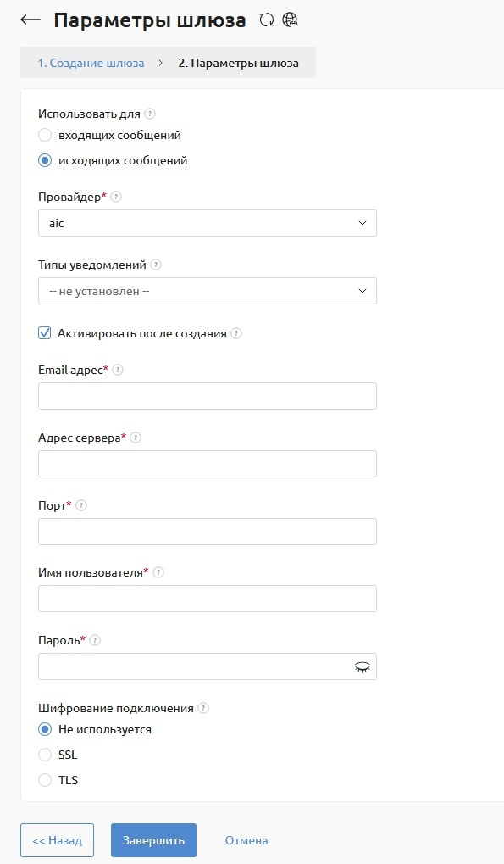Click the Адрес сервера input field
This screenshot has height=864, width=504.
tap(208, 464)
